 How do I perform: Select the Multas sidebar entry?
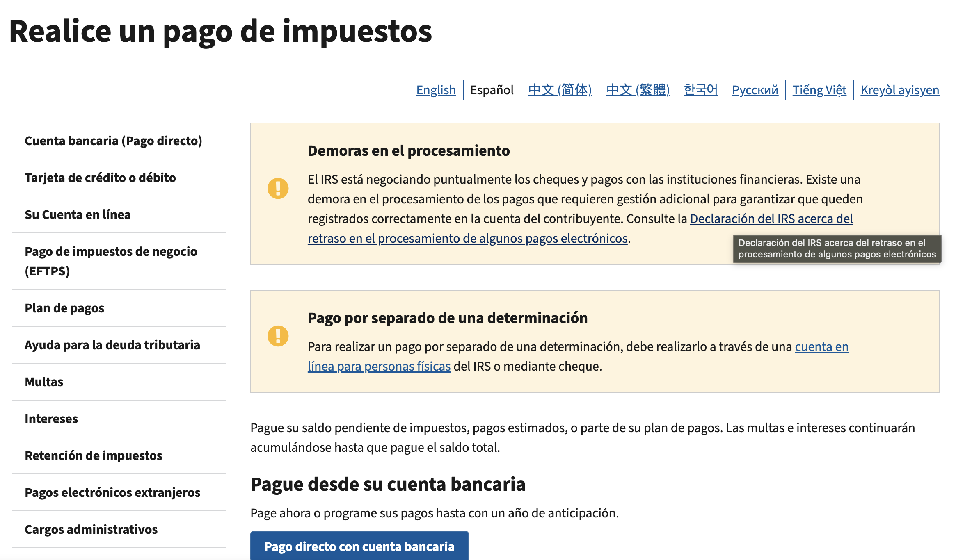44,382
